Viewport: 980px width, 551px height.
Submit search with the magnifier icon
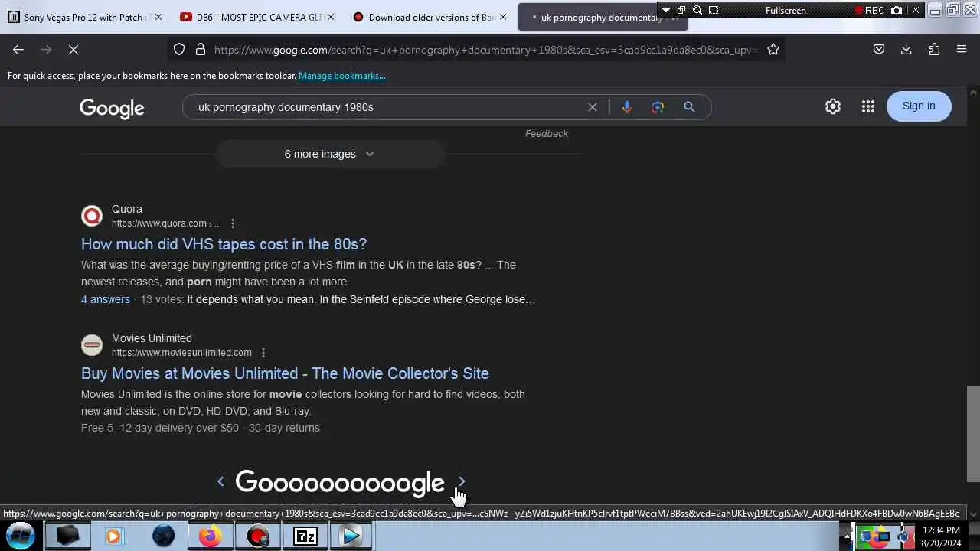tap(689, 107)
